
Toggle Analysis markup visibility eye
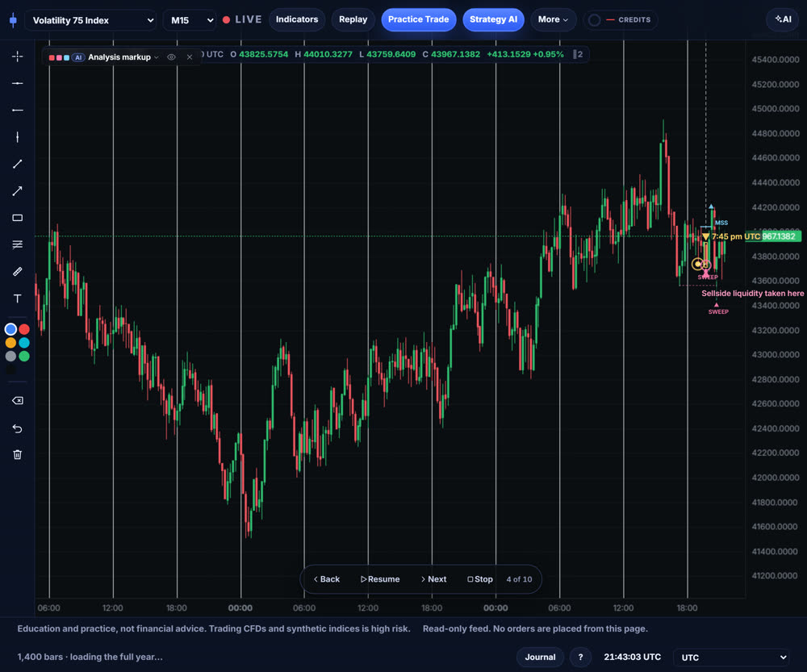point(171,57)
